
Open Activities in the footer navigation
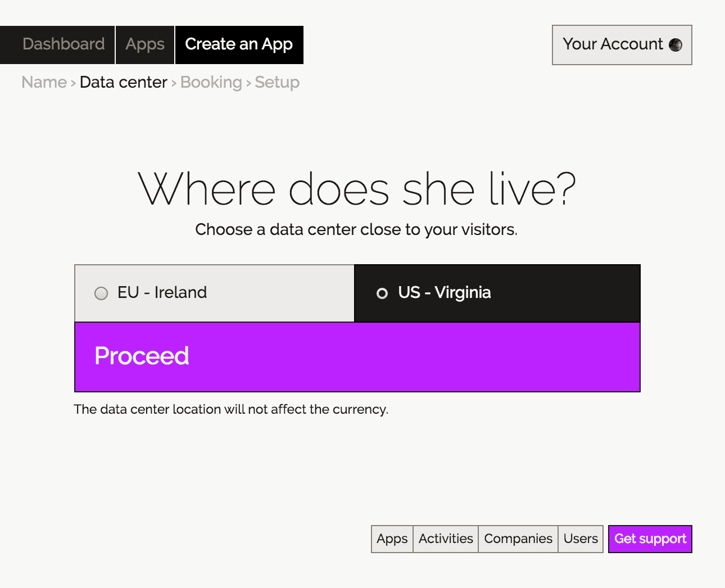(x=446, y=539)
